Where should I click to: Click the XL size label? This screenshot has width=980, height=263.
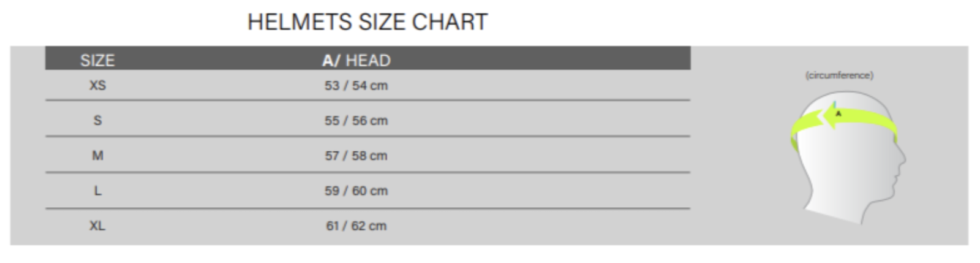click(x=97, y=226)
